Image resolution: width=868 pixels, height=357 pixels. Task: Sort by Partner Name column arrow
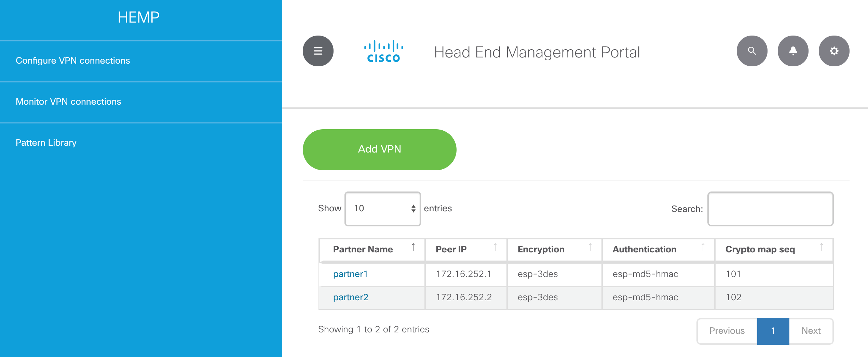pos(413,247)
